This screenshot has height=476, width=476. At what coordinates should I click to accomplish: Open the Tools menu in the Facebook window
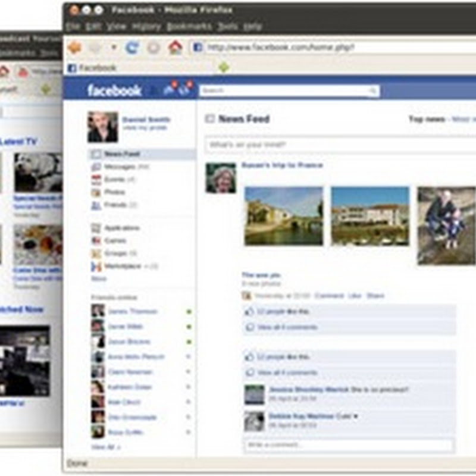pos(228,27)
